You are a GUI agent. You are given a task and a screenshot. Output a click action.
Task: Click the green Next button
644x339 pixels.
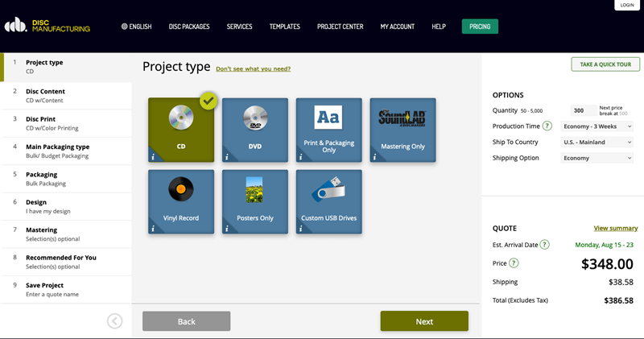424,321
